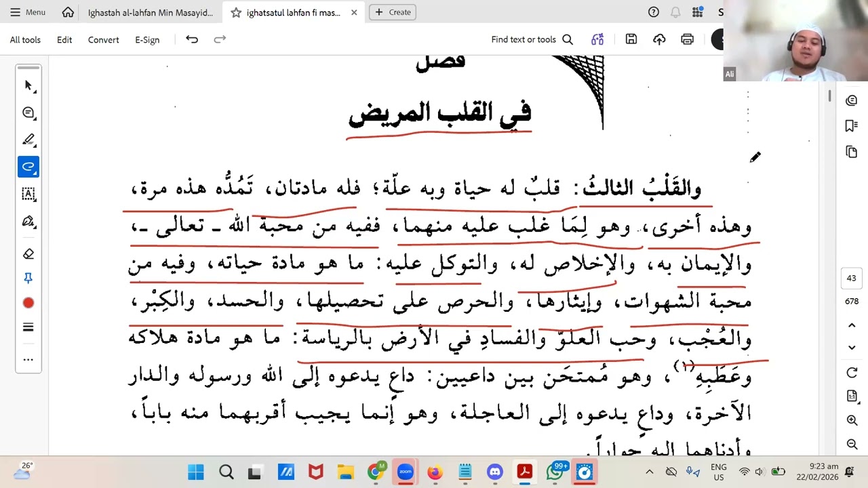Select the highlighter pen tool
868x488 pixels.
(x=28, y=140)
